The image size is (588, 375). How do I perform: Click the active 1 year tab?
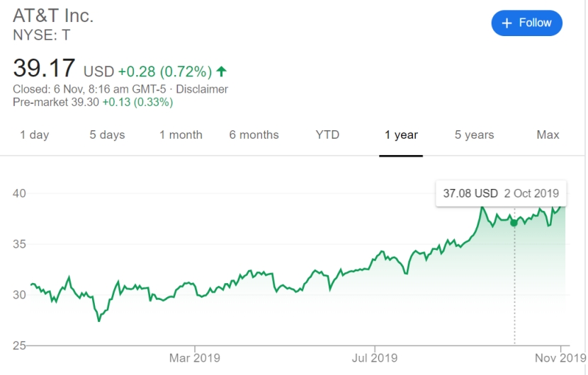click(401, 134)
